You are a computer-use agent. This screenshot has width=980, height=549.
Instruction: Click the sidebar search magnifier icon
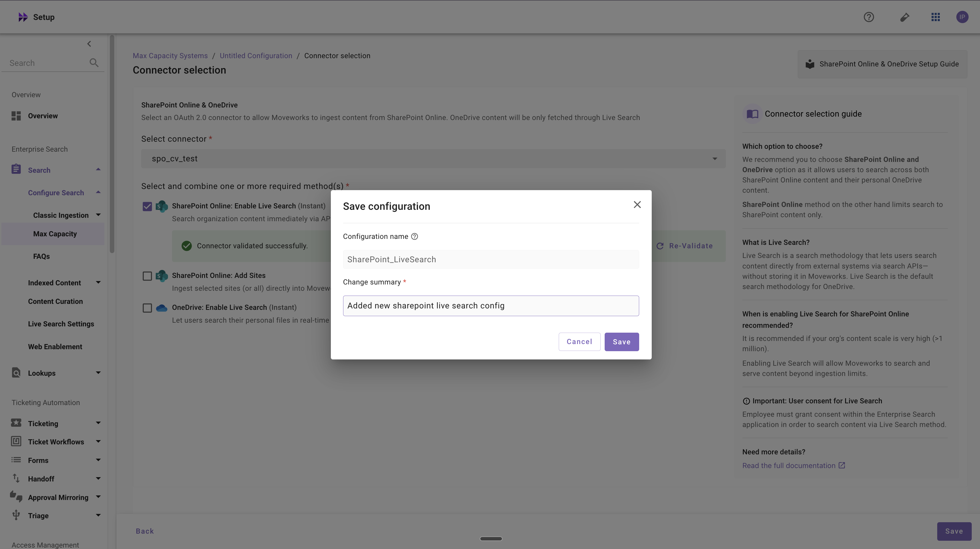94,63
